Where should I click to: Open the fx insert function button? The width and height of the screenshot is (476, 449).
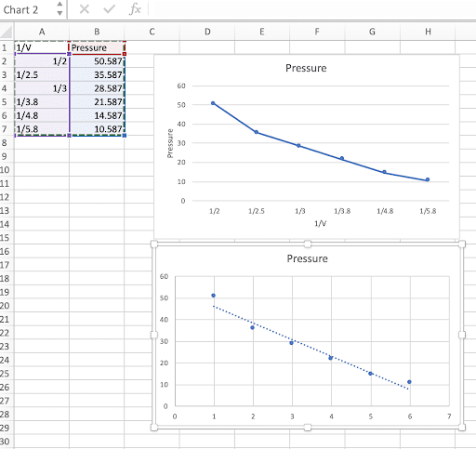coord(135,9)
